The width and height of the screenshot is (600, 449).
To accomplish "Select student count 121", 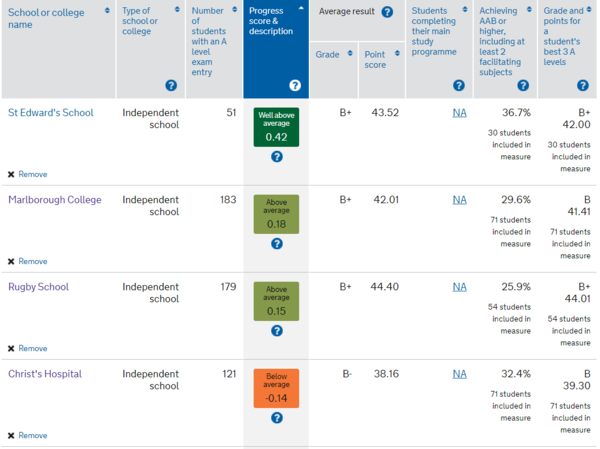I will pyautogui.click(x=229, y=374).
